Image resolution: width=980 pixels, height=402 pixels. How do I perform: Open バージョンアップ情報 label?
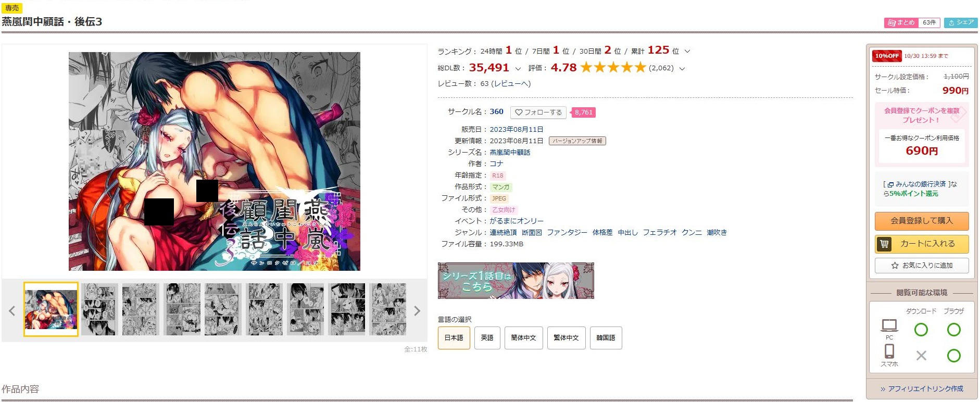[577, 141]
